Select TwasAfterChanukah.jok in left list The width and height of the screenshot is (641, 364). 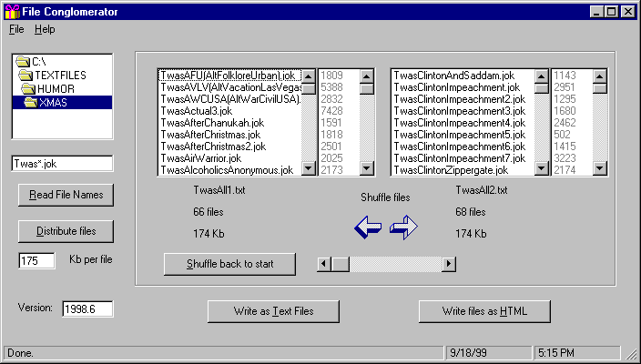tap(229, 123)
